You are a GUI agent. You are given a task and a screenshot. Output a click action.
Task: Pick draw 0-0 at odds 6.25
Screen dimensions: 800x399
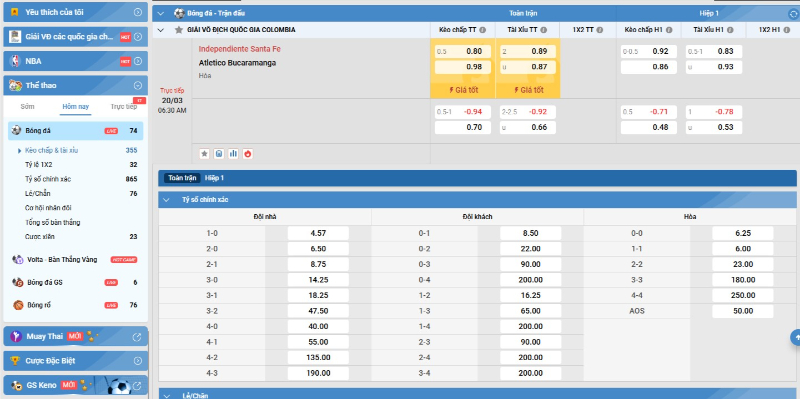point(743,233)
